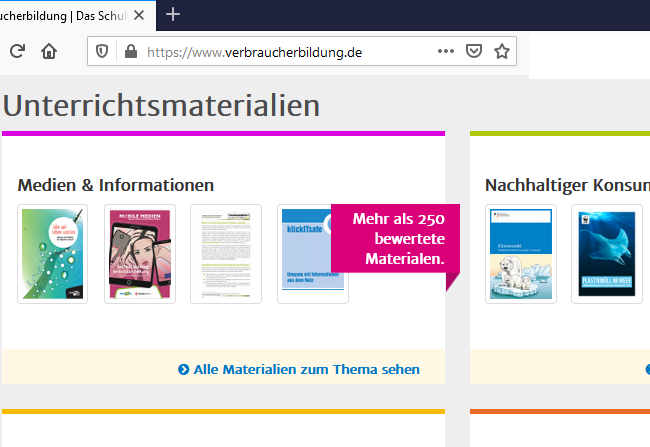Open the Mobile Medien material thumbnail

coord(139,253)
